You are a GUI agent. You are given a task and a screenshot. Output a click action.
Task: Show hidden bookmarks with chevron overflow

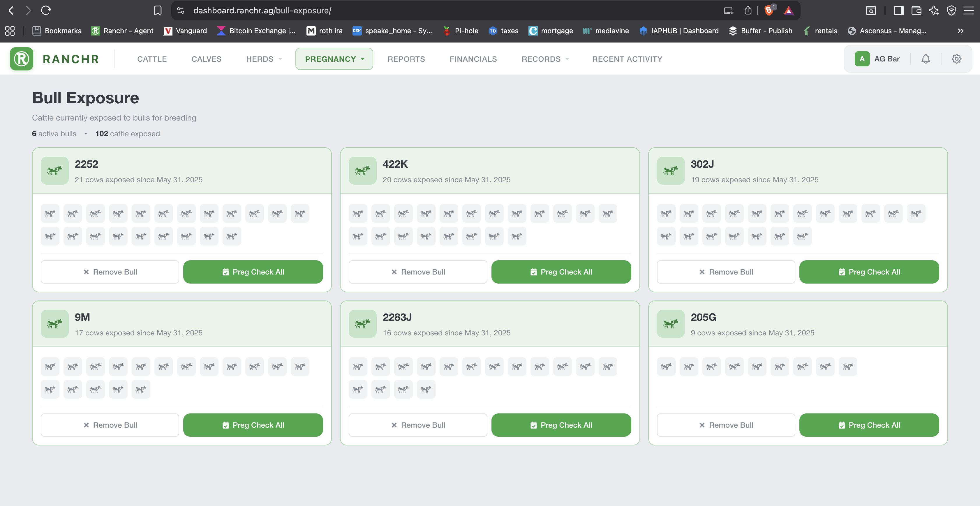[960, 31]
